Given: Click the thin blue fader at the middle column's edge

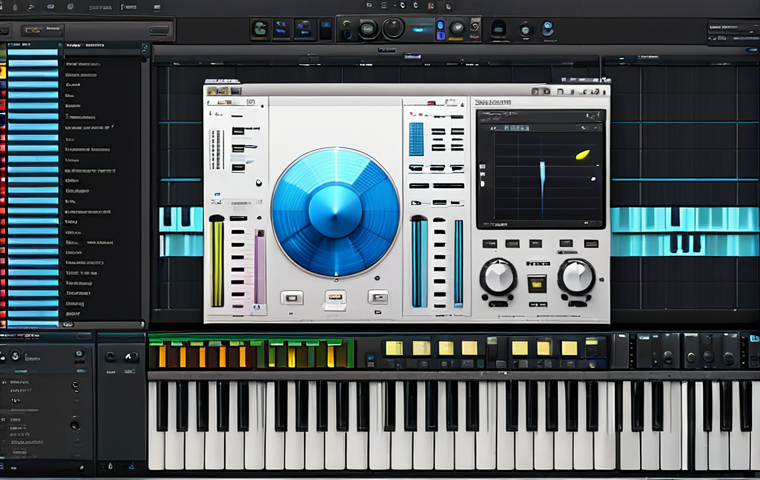Looking at the screenshot, I should click(458, 263).
